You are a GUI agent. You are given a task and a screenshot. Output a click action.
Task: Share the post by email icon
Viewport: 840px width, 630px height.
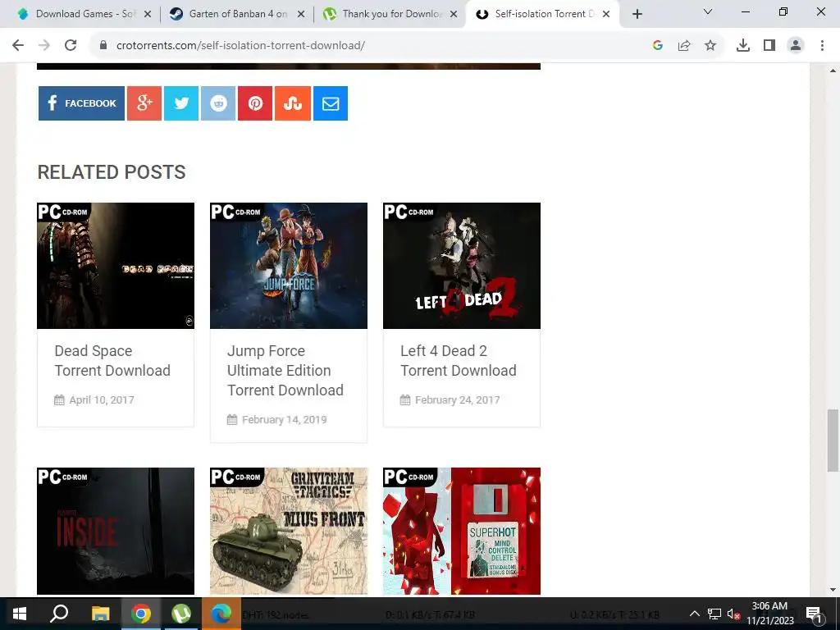tap(331, 103)
